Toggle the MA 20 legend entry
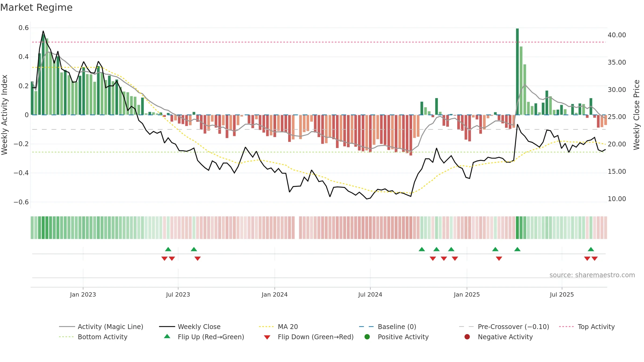 278,327
